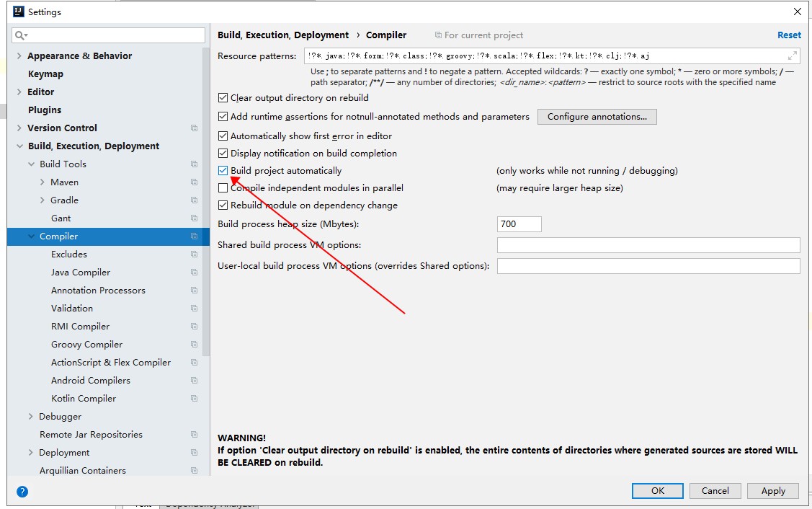Disable Build project automatically checkbox
Image resolution: width=812 pixels, height=509 pixels.
coord(223,171)
